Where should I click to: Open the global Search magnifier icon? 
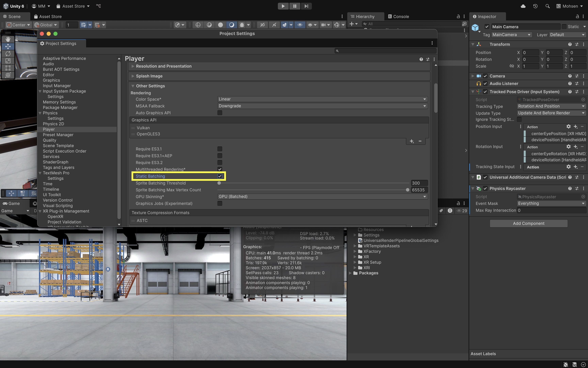548,6
